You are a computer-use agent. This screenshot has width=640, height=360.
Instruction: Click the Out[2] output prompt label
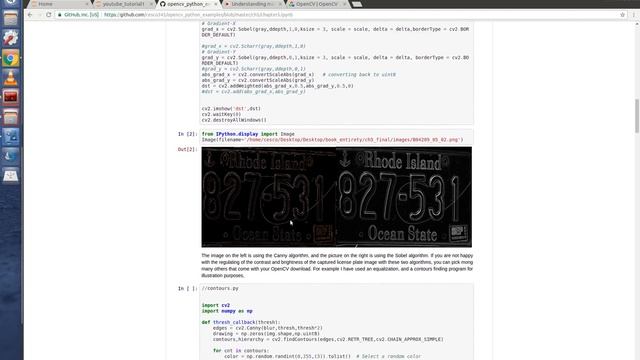click(187, 149)
